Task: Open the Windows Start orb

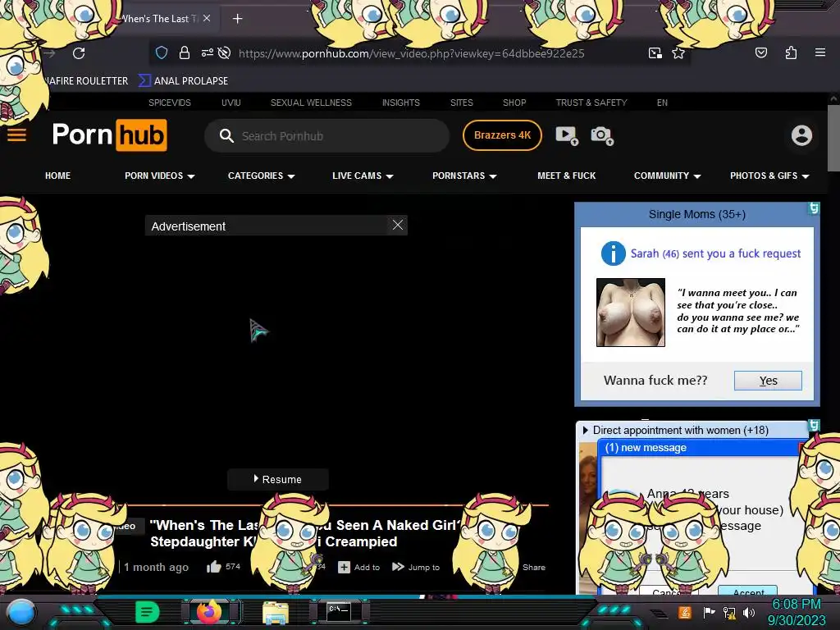Action: click(21, 612)
